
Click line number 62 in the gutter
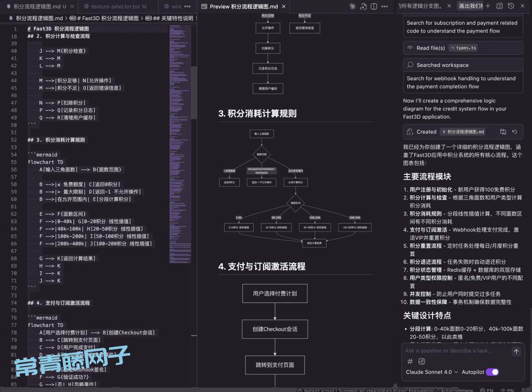[14, 214]
